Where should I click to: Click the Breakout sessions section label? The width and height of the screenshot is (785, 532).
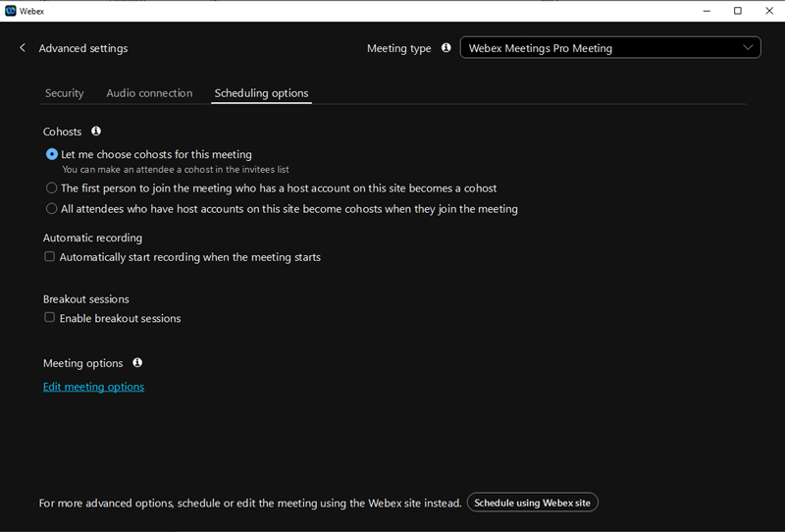coord(86,299)
